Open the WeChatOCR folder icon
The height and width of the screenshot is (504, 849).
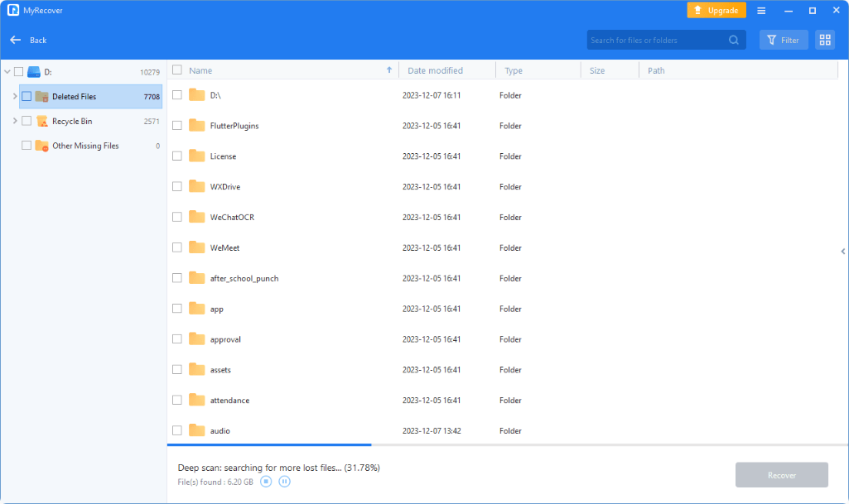pyautogui.click(x=196, y=217)
